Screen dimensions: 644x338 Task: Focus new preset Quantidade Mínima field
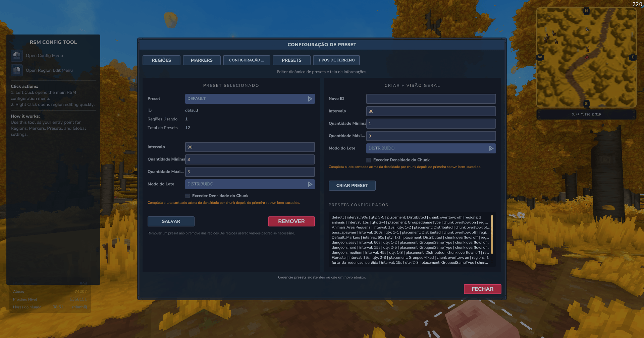point(431,124)
